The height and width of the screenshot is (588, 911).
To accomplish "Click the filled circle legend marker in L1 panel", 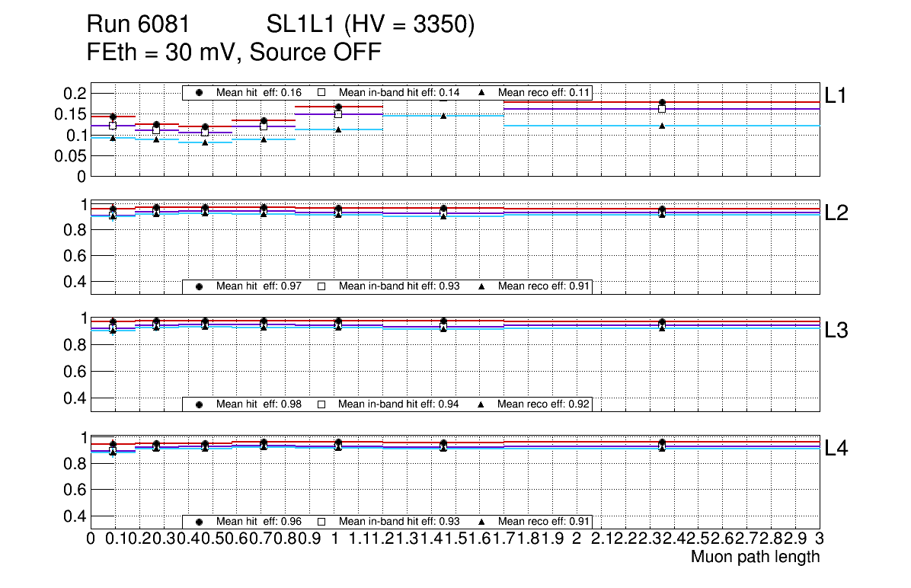I will point(200,92).
